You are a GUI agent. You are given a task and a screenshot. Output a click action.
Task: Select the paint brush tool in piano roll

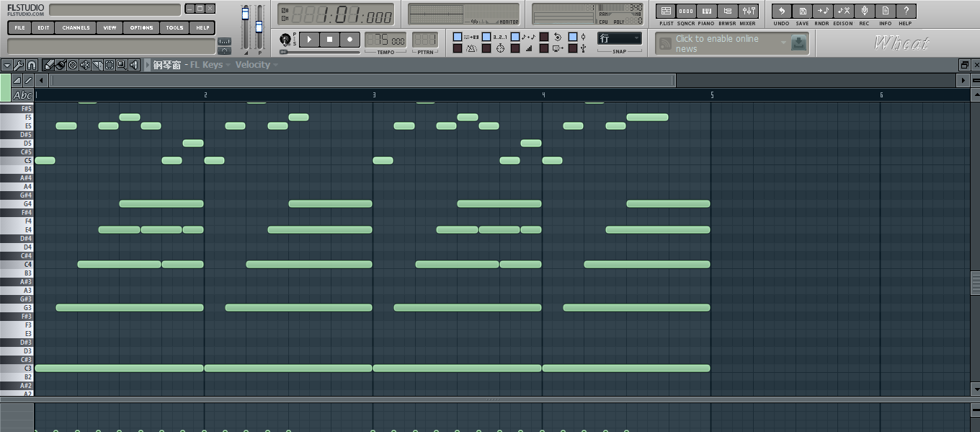(x=61, y=65)
